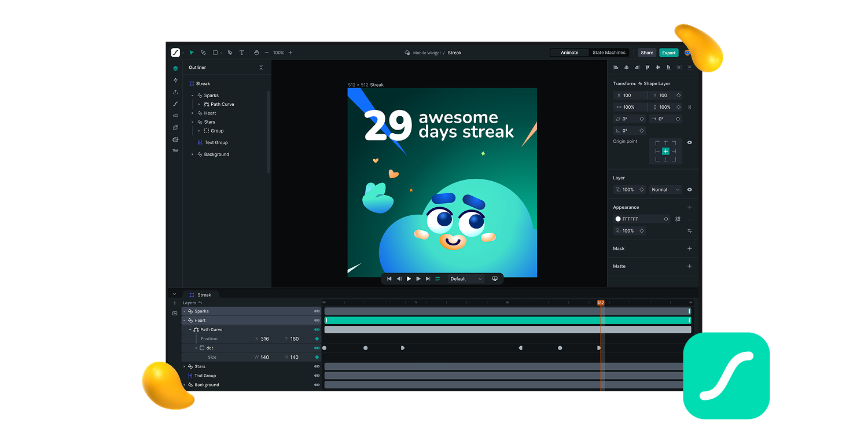Jump to the first frame
868x434 pixels.
pos(389,279)
